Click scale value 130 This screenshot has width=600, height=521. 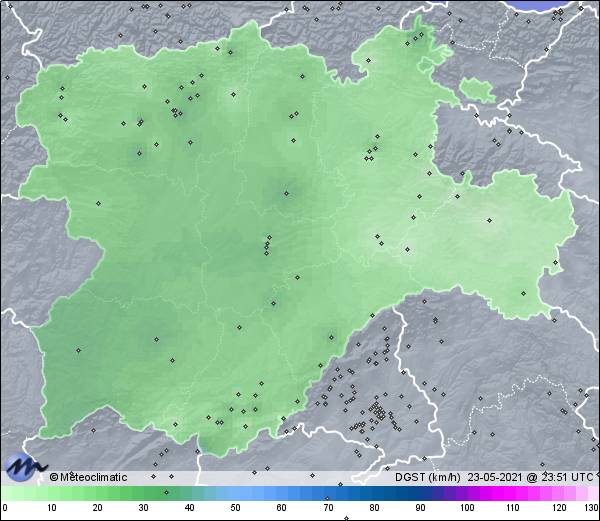pos(592,508)
